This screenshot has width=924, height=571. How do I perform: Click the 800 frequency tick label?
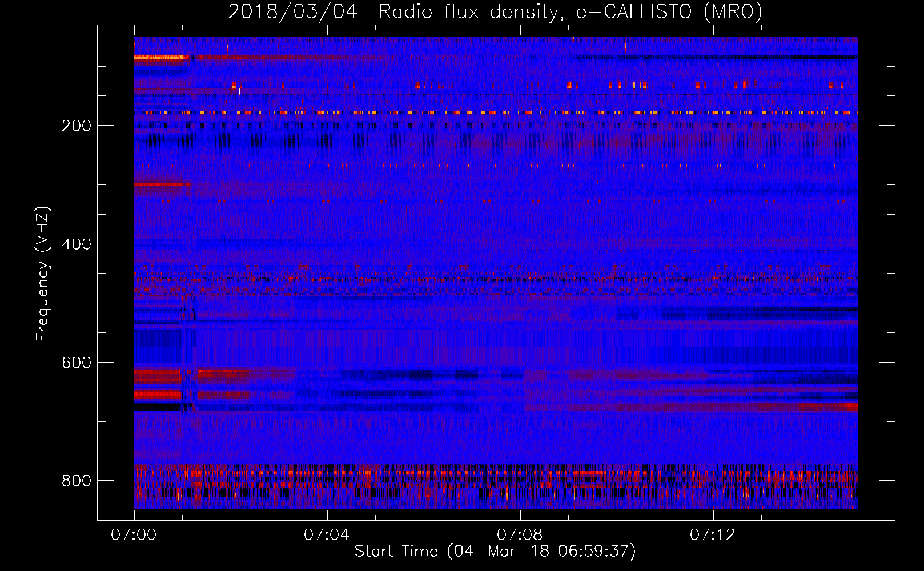(77, 481)
